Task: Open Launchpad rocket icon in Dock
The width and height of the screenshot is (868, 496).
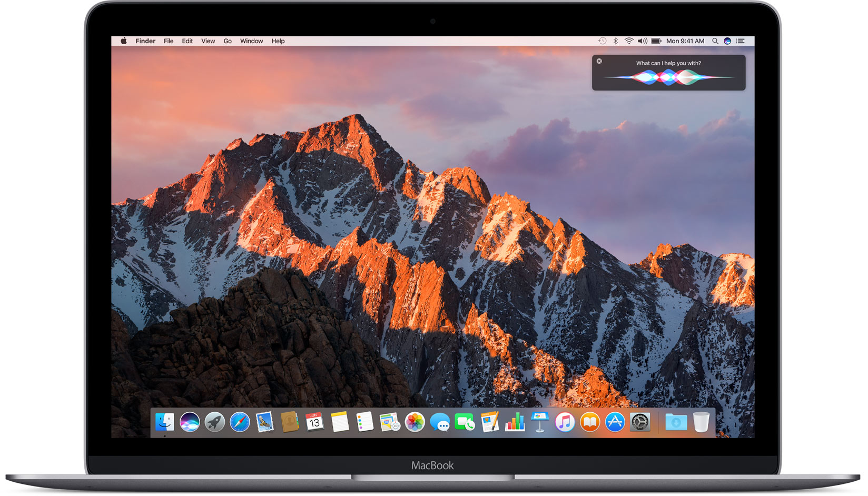Action: pyautogui.click(x=215, y=422)
